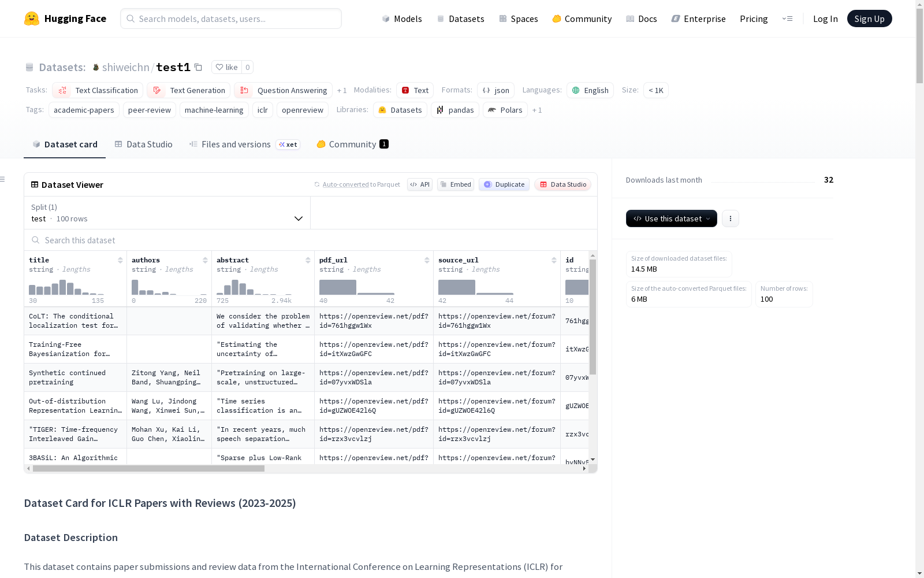The height and width of the screenshot is (578, 924).
Task: Open Docs from the top navigation
Action: pyautogui.click(x=642, y=18)
